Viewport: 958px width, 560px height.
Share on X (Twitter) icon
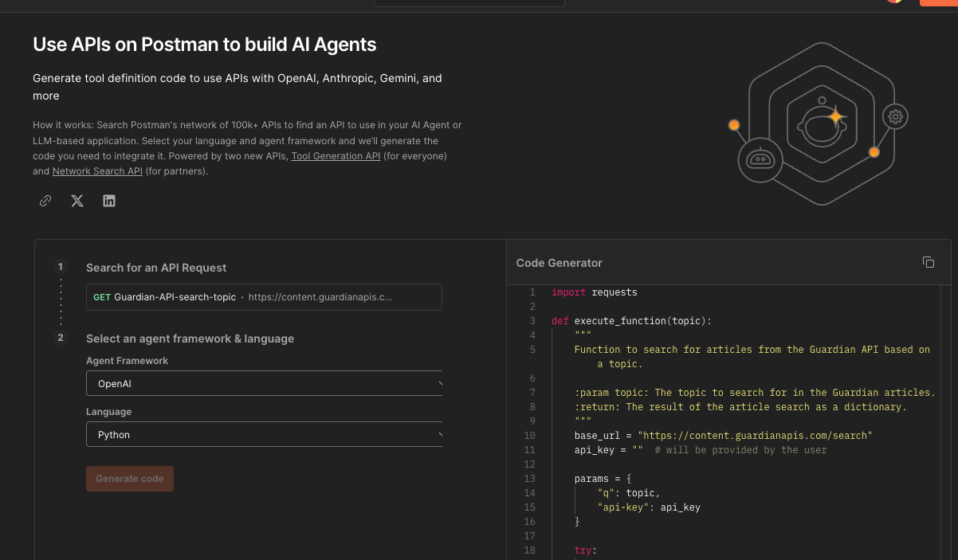pyautogui.click(x=77, y=201)
